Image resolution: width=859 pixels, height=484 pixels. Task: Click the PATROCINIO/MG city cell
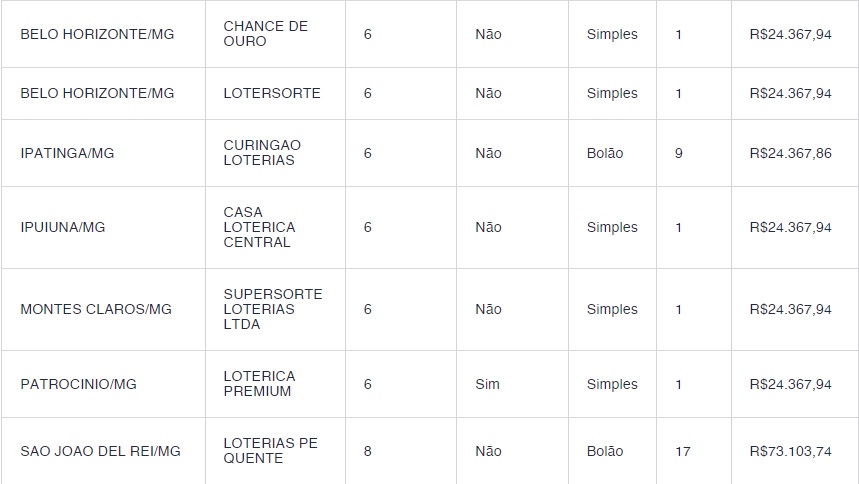click(x=78, y=384)
